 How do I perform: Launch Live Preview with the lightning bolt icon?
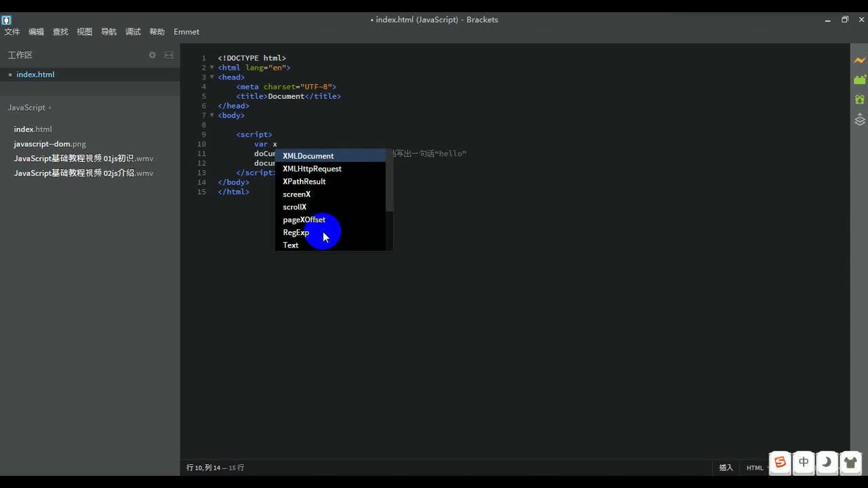[x=859, y=60]
